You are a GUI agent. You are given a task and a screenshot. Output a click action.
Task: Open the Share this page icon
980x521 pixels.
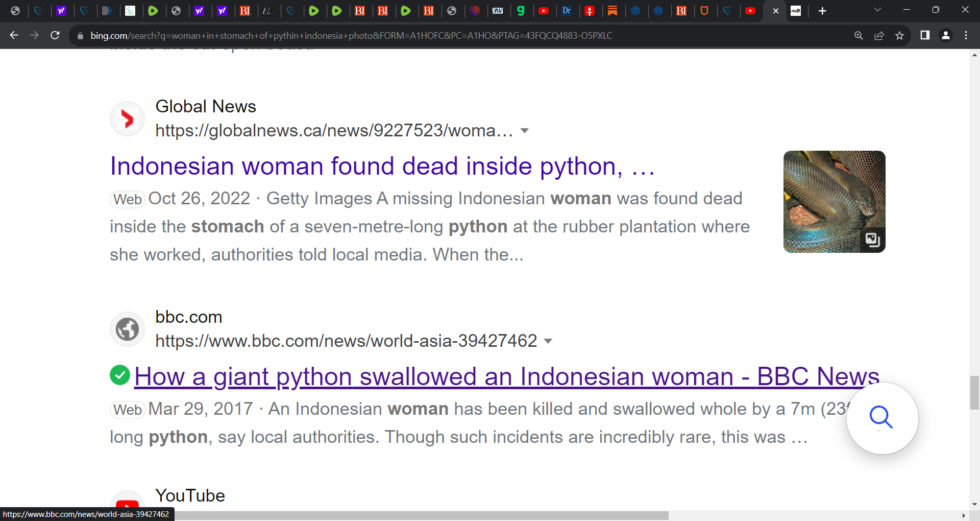pyautogui.click(x=879, y=35)
